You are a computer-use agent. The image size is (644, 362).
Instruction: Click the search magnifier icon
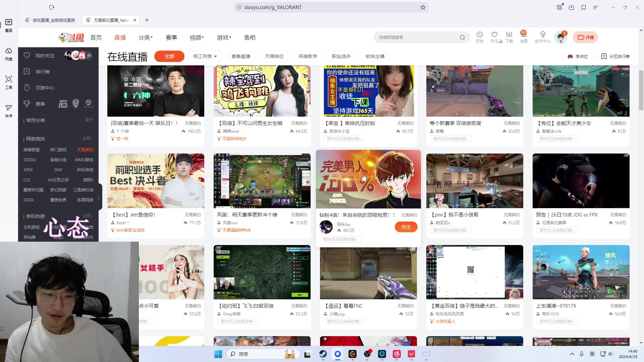pos(462,38)
